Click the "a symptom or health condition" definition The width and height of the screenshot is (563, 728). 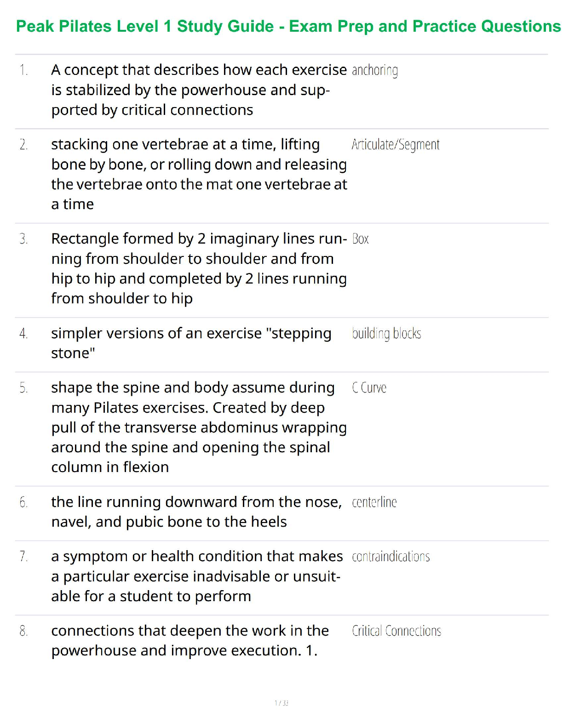197,576
